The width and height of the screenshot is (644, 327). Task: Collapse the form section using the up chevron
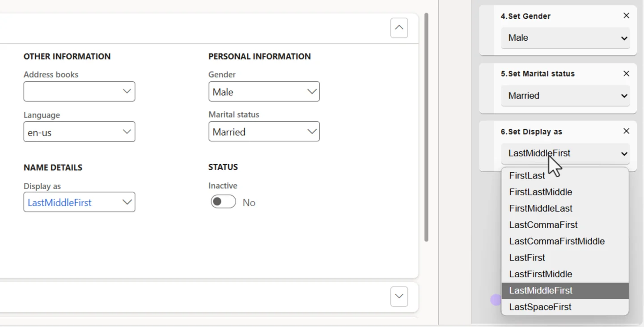click(398, 28)
